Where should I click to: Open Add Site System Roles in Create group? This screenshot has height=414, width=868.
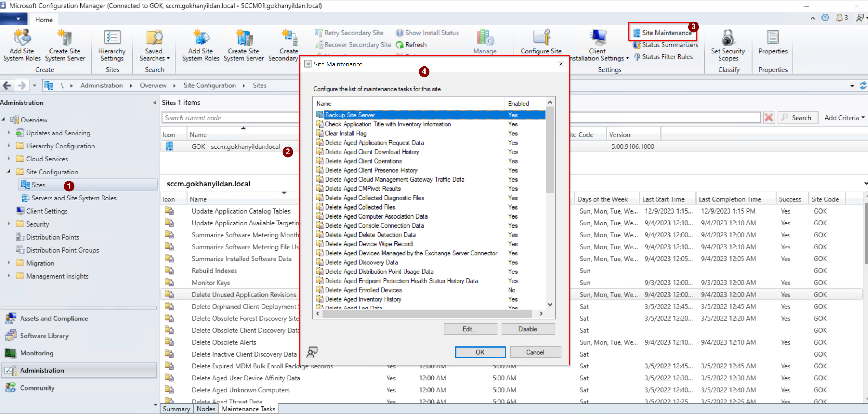click(x=22, y=45)
